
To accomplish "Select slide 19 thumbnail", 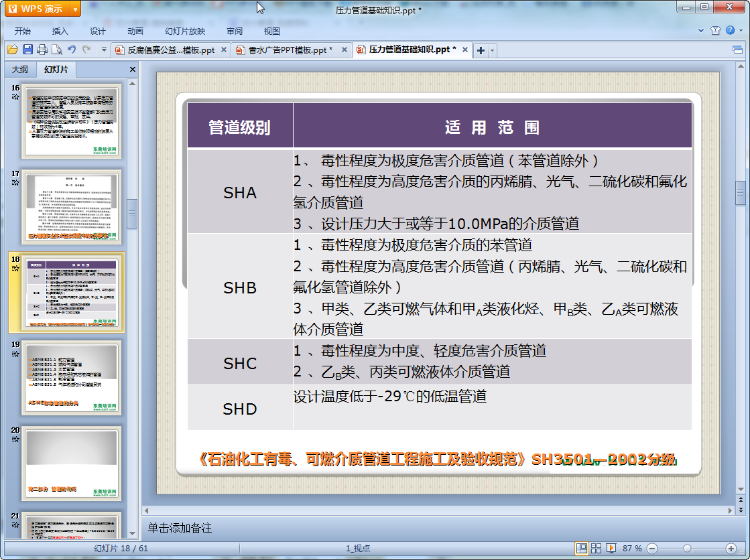I will pyautogui.click(x=71, y=378).
